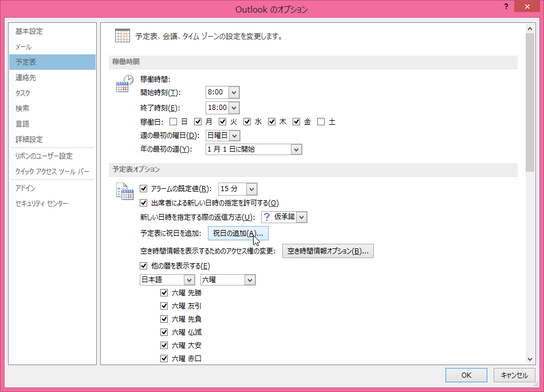The width and height of the screenshot is (544, 392).
Task: Open 週の最初の曜日 dropdown
Action: [x=235, y=136]
